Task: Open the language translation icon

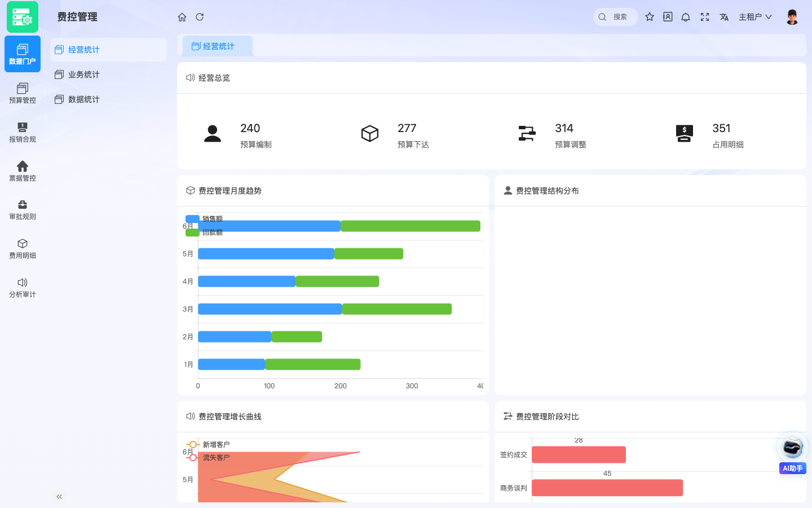Action: [x=724, y=17]
